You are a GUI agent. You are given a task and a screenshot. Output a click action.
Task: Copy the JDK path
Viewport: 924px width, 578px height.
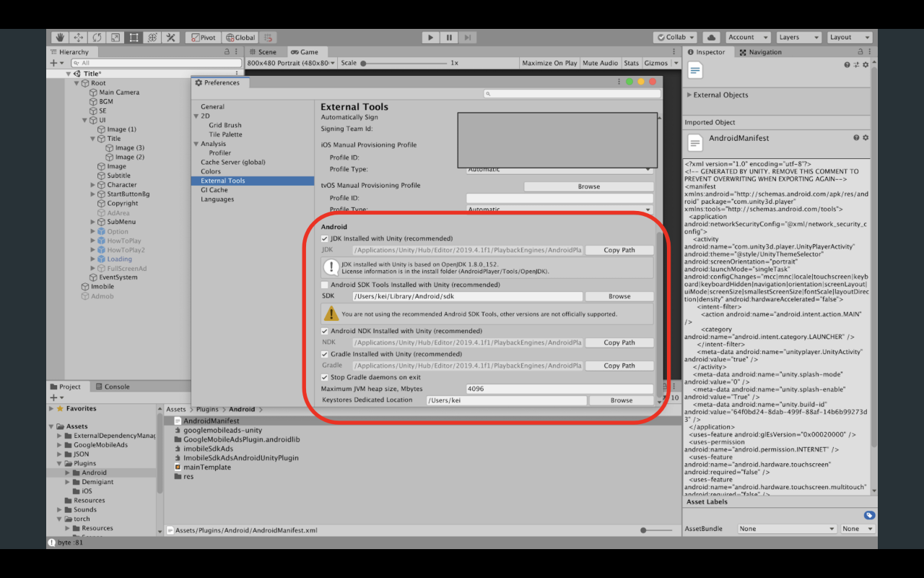[x=619, y=250]
